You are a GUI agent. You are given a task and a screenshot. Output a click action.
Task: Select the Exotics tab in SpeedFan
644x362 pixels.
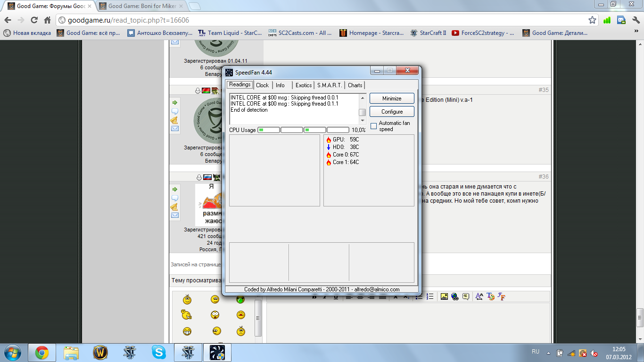pos(304,85)
